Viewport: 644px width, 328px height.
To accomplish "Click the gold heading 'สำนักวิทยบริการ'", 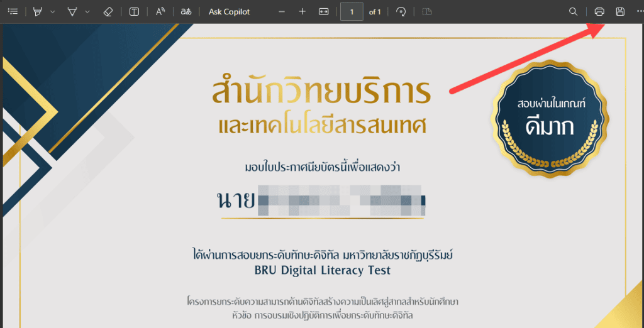I will [x=321, y=90].
